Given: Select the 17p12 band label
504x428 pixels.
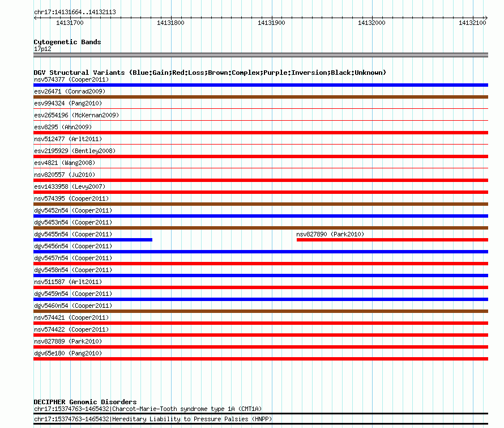Looking at the screenshot, I should point(42,49).
